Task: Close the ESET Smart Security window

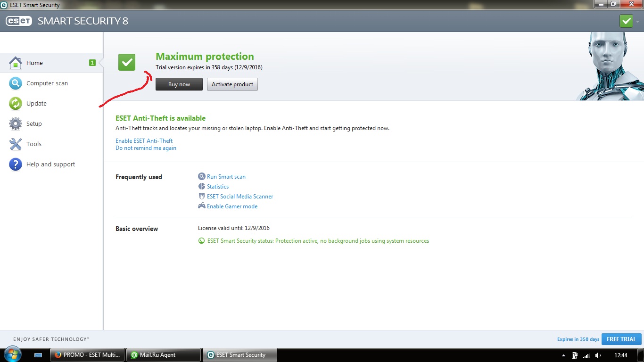Action: tap(631, 4)
